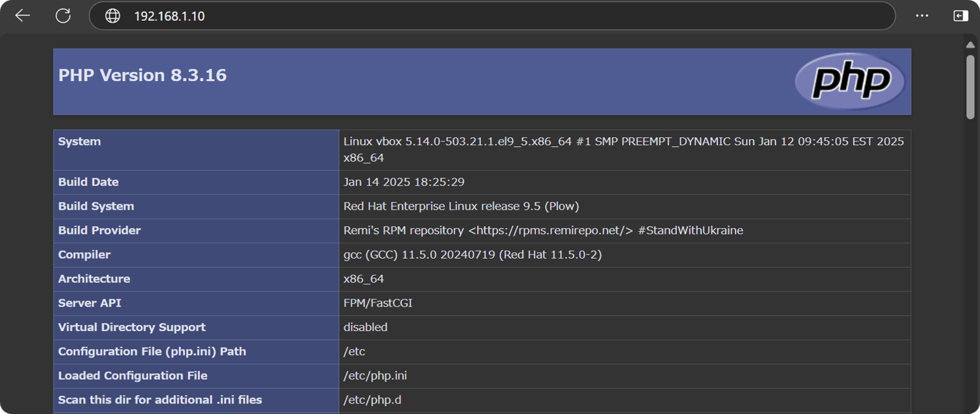The image size is (980, 414).
Task: Toggle the sidebar panel icon
Action: pyautogui.click(x=960, y=16)
